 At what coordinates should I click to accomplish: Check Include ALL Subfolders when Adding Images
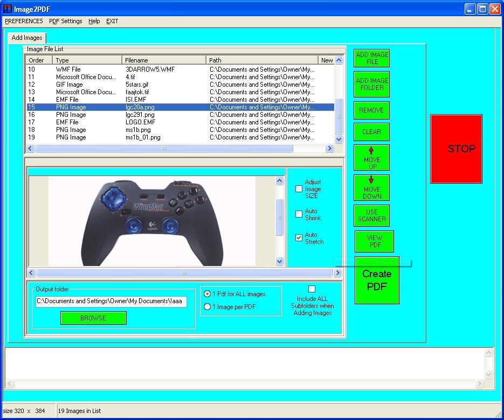pos(312,289)
